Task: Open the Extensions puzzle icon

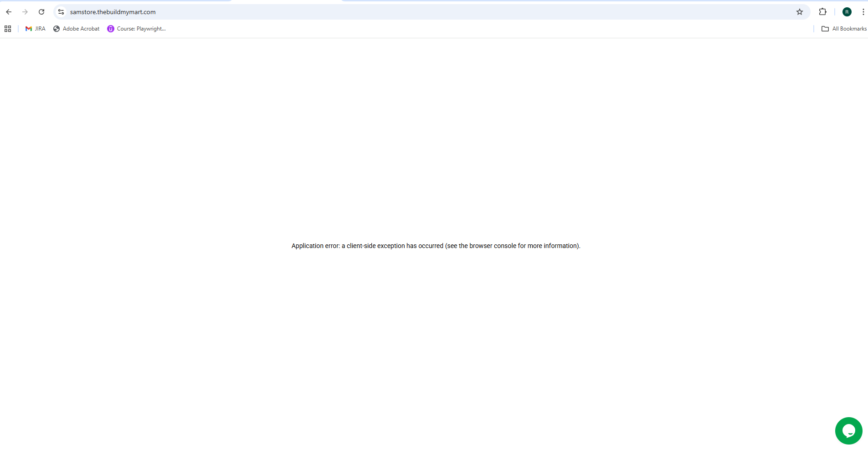Action: [823, 12]
